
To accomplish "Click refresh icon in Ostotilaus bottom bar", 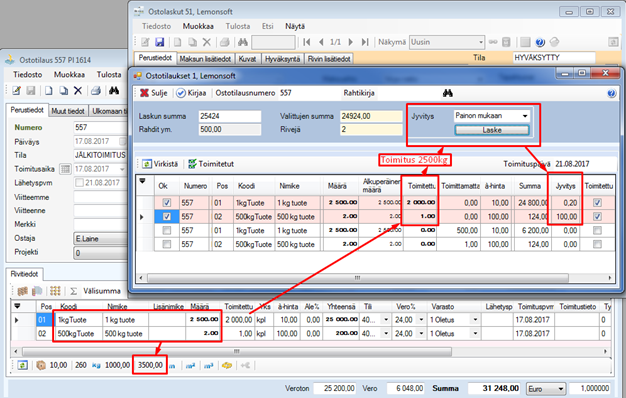I will pyautogui.click(x=23, y=365).
